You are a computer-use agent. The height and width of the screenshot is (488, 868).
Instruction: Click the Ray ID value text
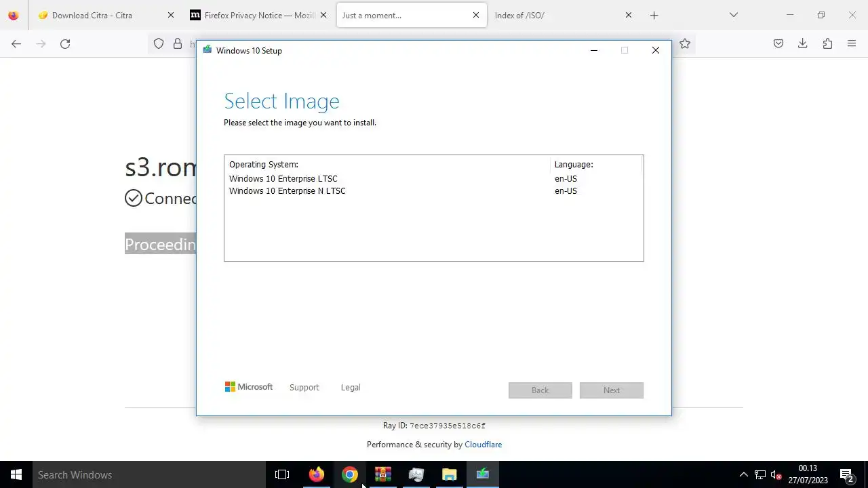click(x=448, y=426)
